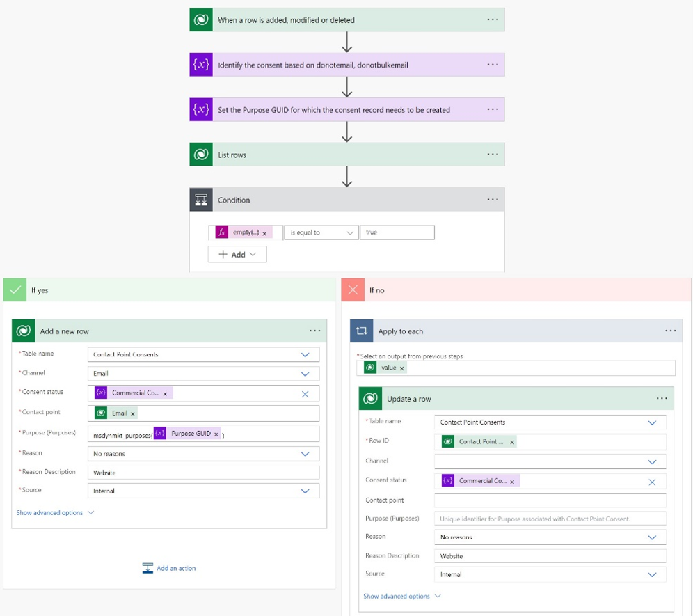Image resolution: width=693 pixels, height=616 pixels.
Task: Remove the Purpose GUID token
Action: tap(216, 434)
